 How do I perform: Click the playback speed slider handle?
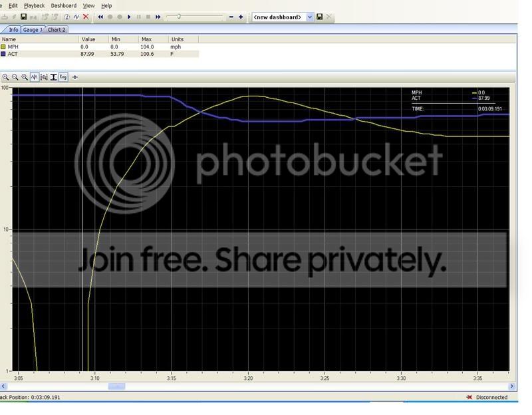pos(179,16)
